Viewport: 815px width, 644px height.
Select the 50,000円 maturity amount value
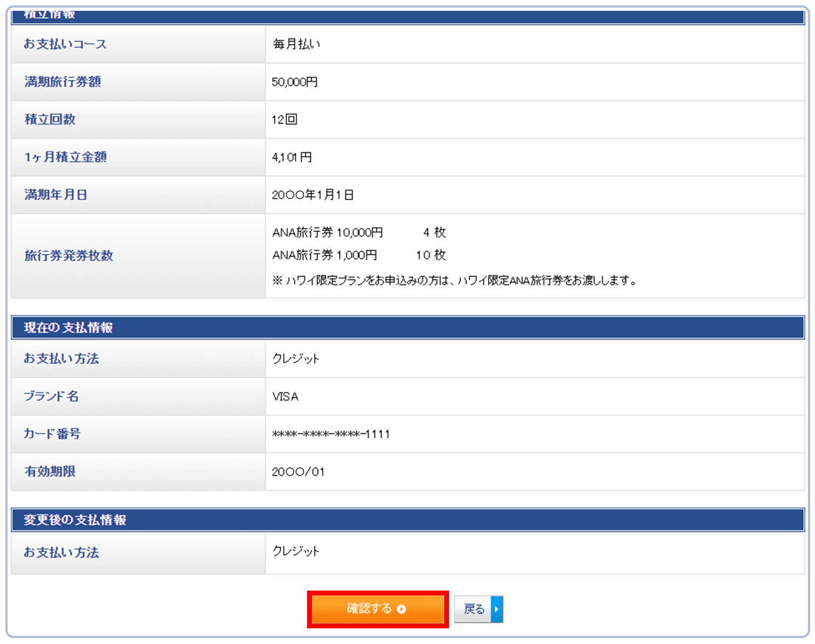pyautogui.click(x=295, y=82)
